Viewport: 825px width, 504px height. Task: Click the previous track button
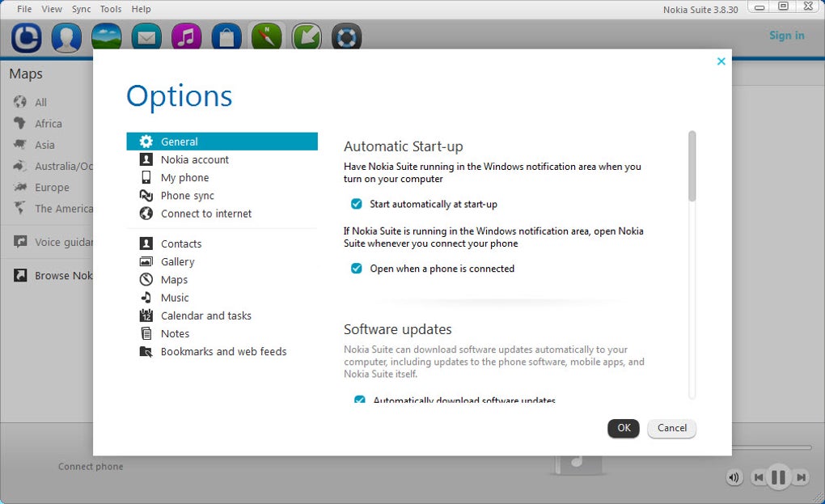coord(758,477)
